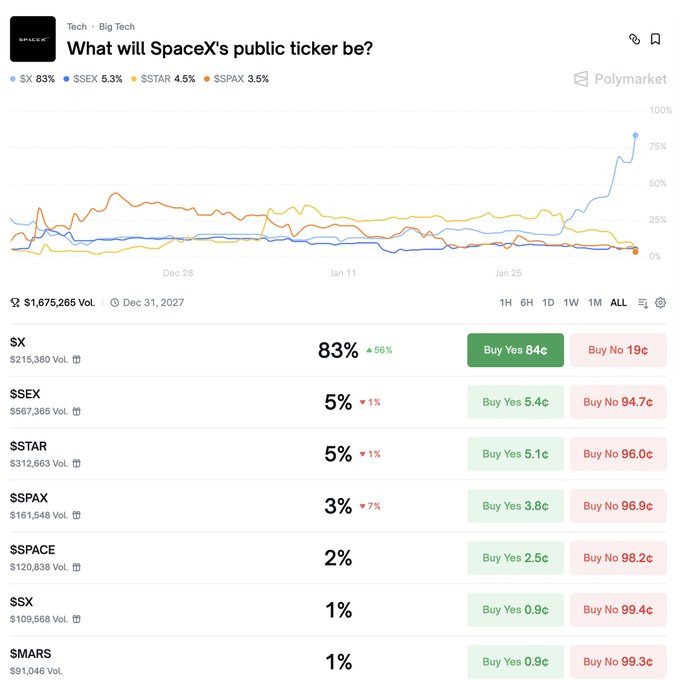Buy No on $SEX at 94.7¢
This screenshot has width=680, height=680.
coord(618,402)
